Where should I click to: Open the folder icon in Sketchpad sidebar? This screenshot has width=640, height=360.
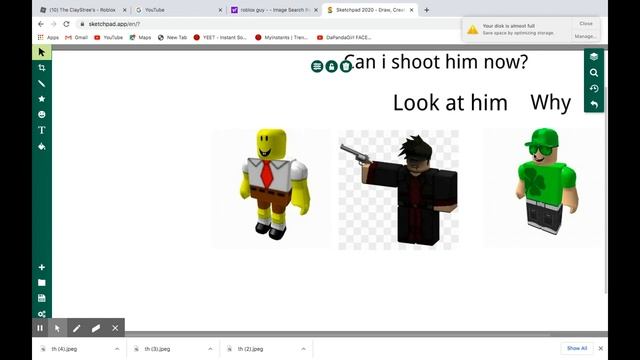(42, 282)
